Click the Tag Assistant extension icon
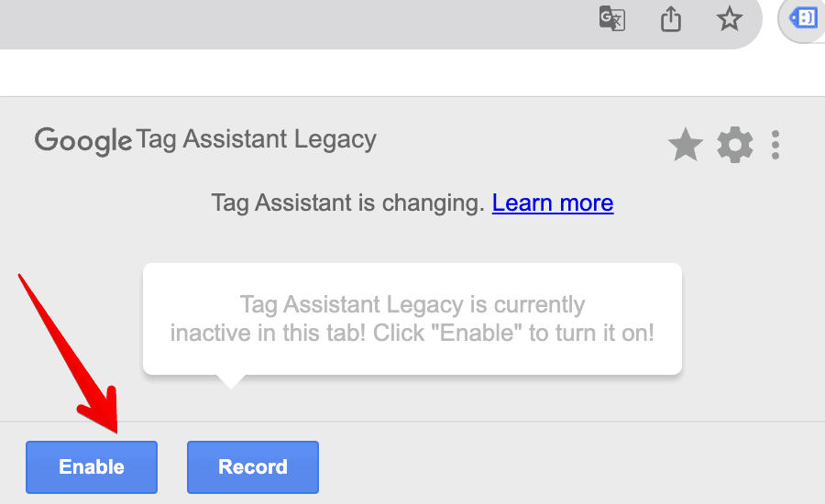The image size is (825, 504). (803, 19)
